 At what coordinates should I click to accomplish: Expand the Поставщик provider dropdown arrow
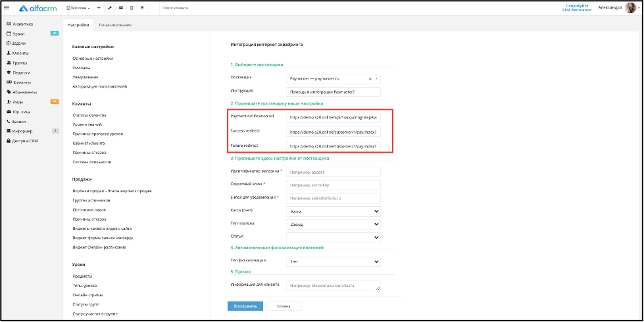[x=376, y=78]
